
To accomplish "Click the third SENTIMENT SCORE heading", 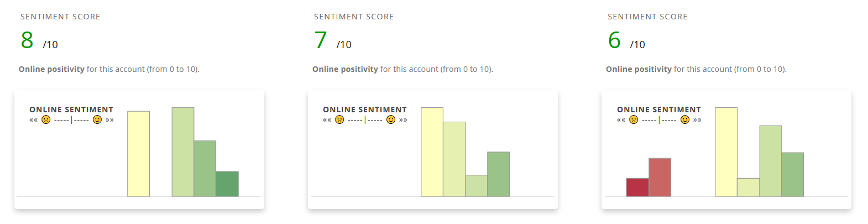I will click(647, 17).
